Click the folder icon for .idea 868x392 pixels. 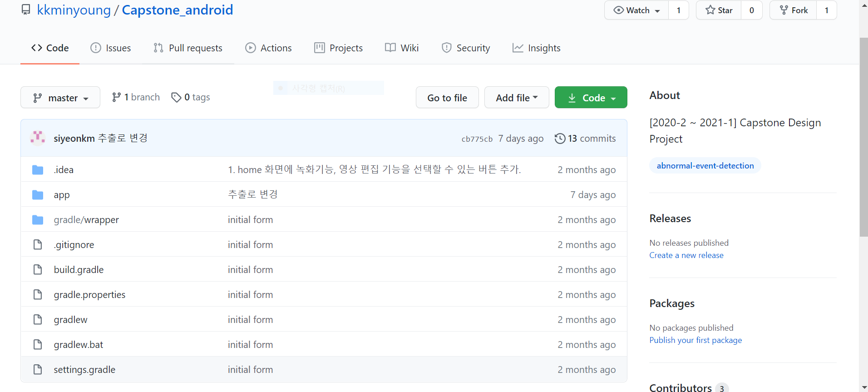point(38,169)
